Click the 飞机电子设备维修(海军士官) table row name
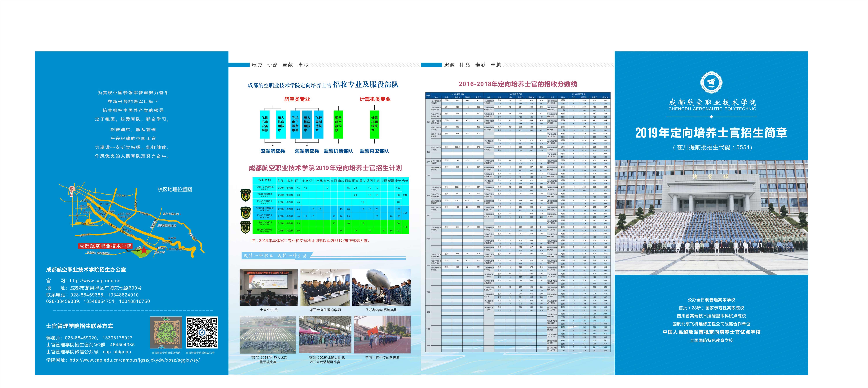 (x=264, y=188)
